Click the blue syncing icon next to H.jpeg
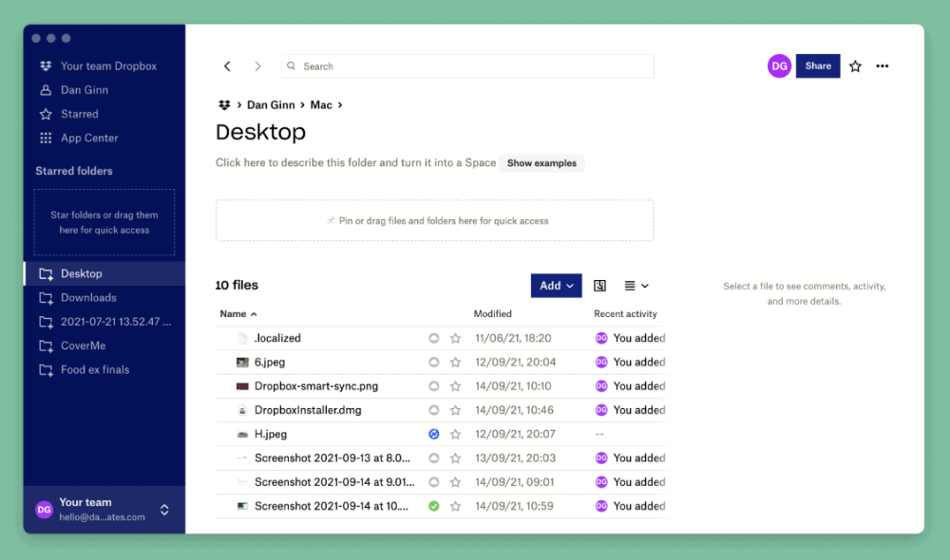Image resolution: width=950 pixels, height=560 pixels. (x=433, y=434)
